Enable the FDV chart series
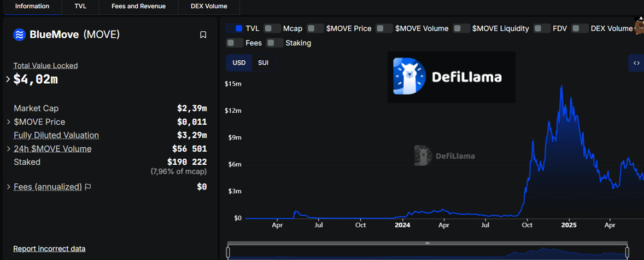 tap(542, 28)
